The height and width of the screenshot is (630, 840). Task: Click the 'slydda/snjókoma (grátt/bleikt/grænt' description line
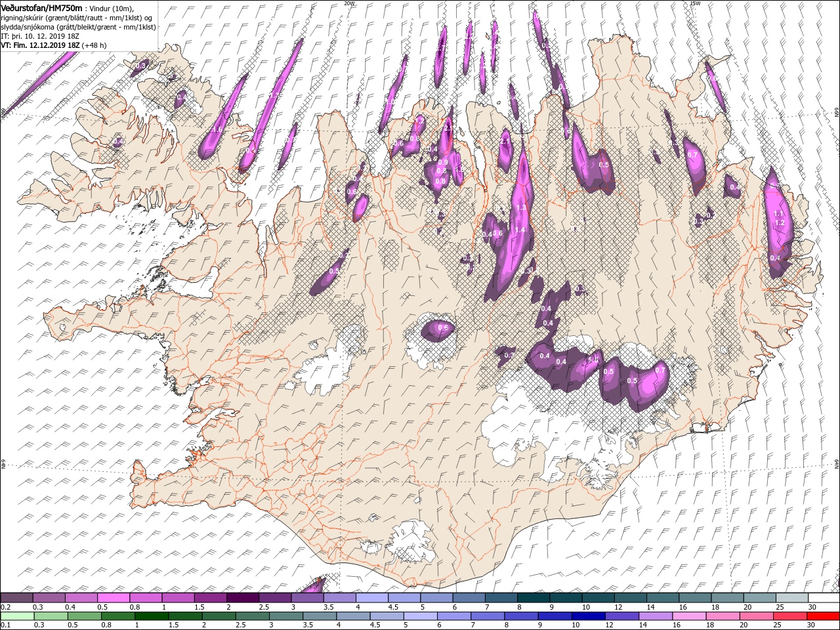point(78,27)
